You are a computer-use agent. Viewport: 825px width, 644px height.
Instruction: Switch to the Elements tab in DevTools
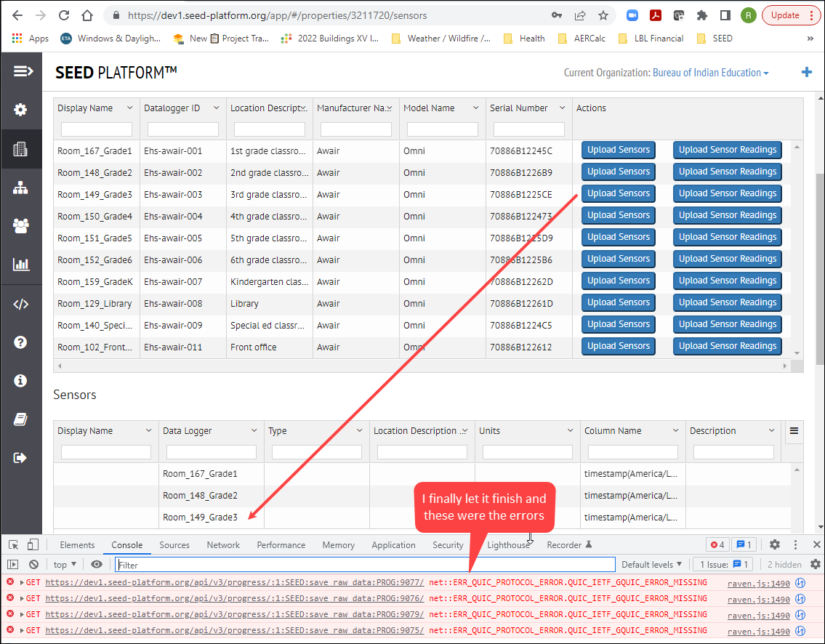77,544
